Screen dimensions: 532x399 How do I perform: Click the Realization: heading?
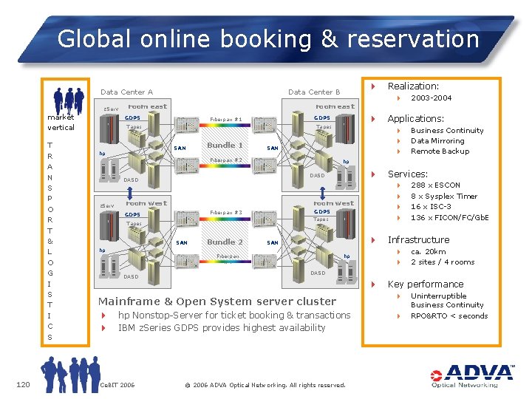[413, 86]
